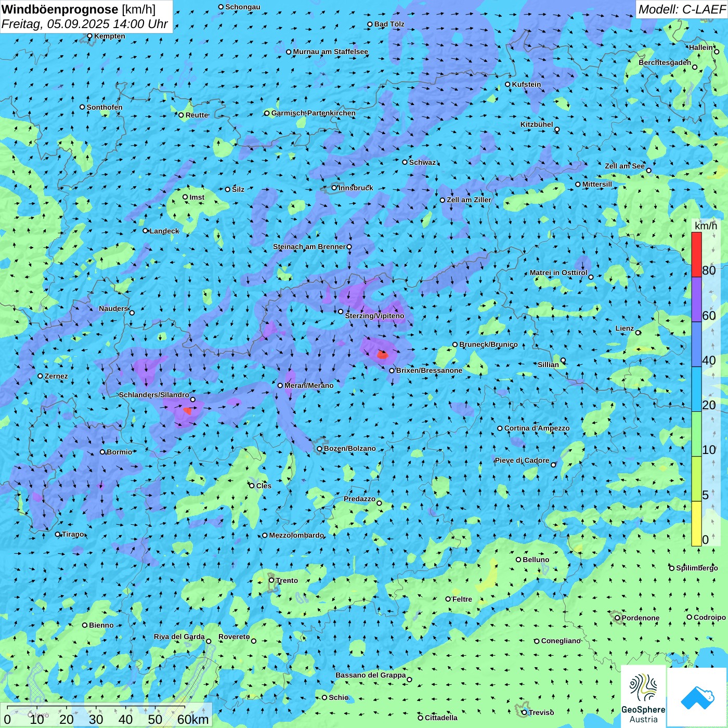This screenshot has height=728, width=728.
Task: Click the 'Bassano del Grappa' label
Action: [x=371, y=675]
